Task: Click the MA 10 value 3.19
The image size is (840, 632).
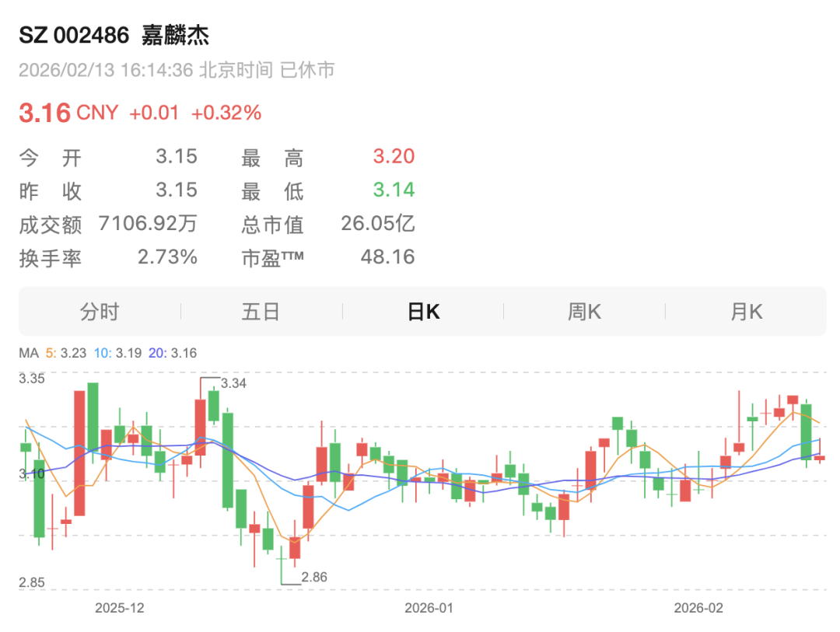Action: (128, 353)
